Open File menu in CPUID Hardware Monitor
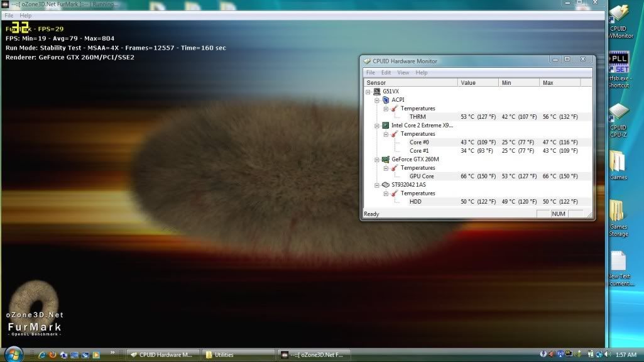 tap(371, 73)
